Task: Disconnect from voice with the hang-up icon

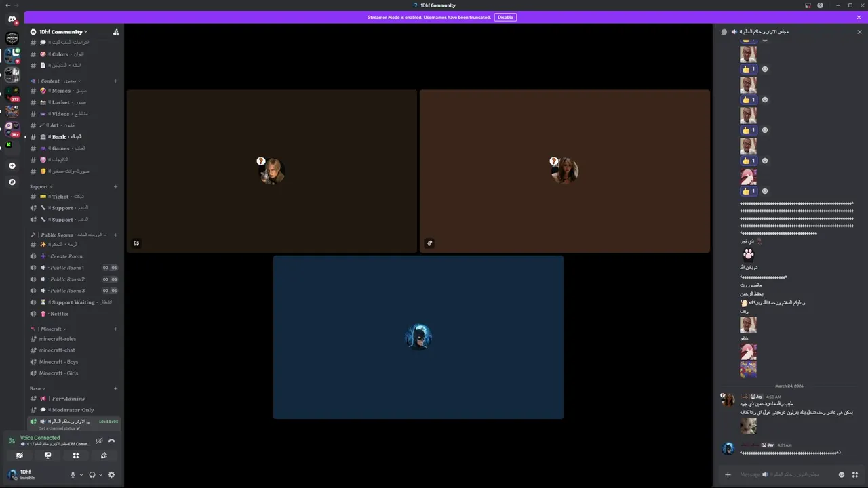Action: tap(112, 441)
